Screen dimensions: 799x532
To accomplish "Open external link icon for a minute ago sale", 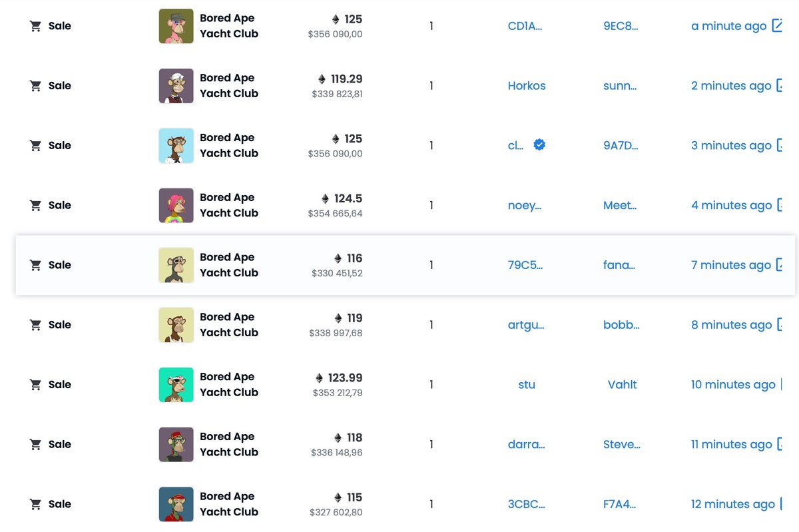I will 776,26.
